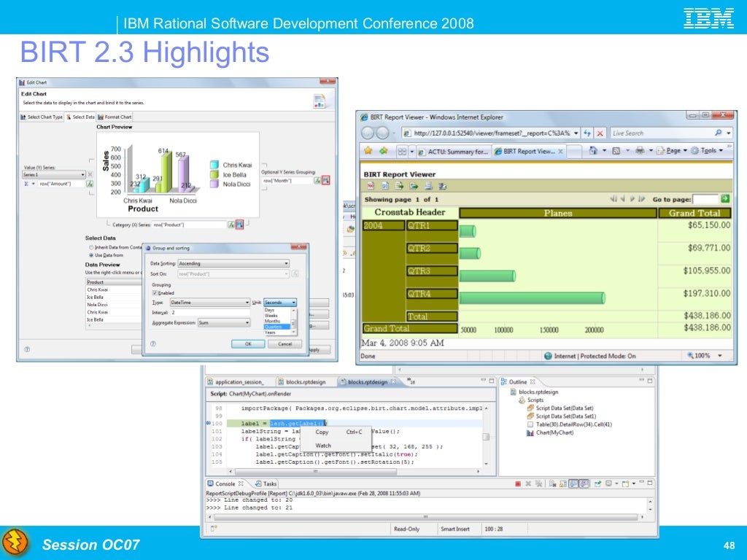Switch to Select Chart Type tab
This screenshot has height=560, width=747.
pos(42,117)
